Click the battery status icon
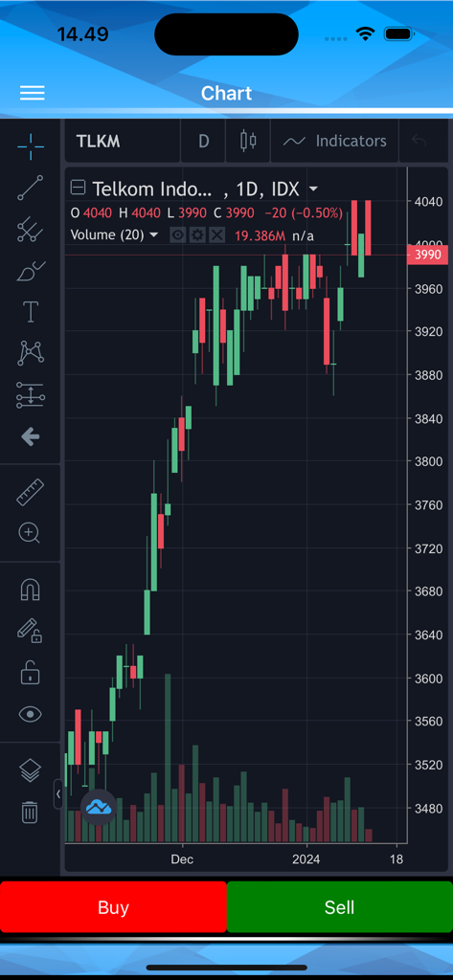Image resolution: width=453 pixels, height=980 pixels. [x=399, y=33]
